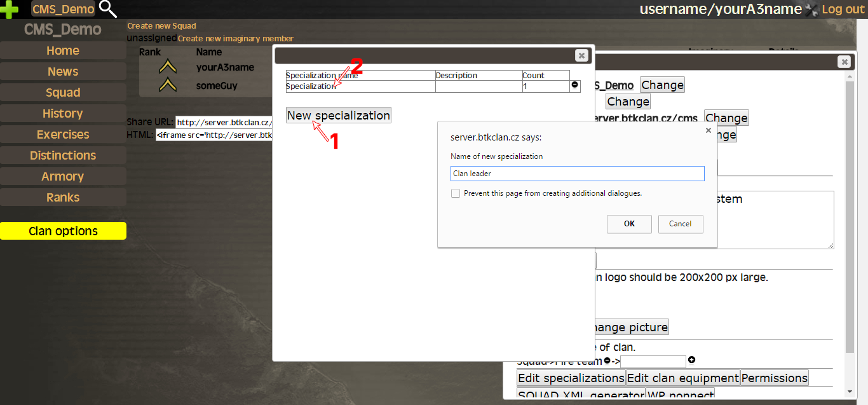Click the New specialization button
The image size is (868, 405).
[x=338, y=115]
